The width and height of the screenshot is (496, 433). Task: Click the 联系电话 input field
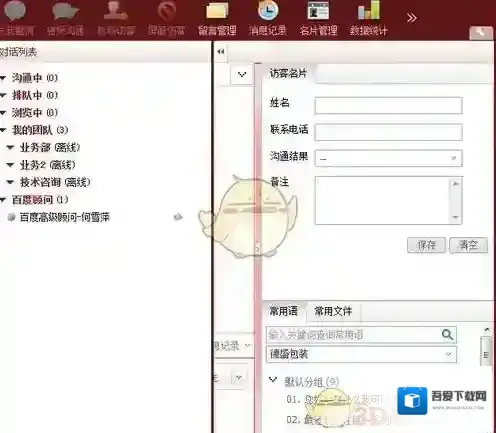[x=388, y=132]
